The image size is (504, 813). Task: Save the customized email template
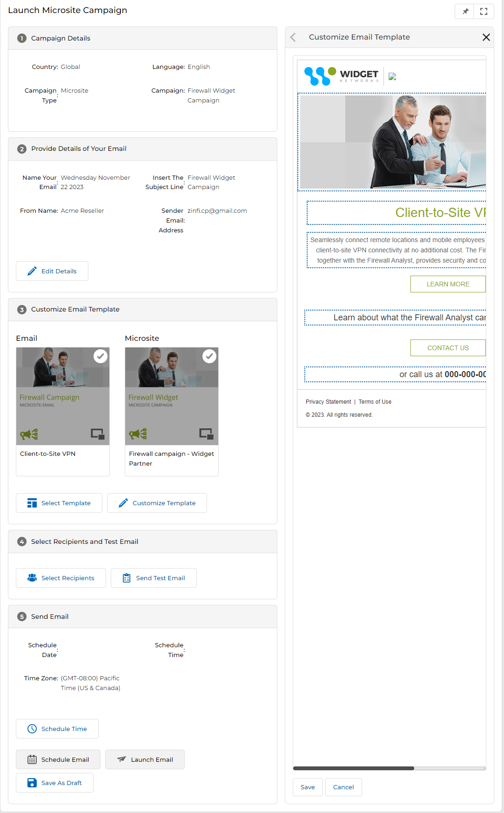(x=308, y=787)
